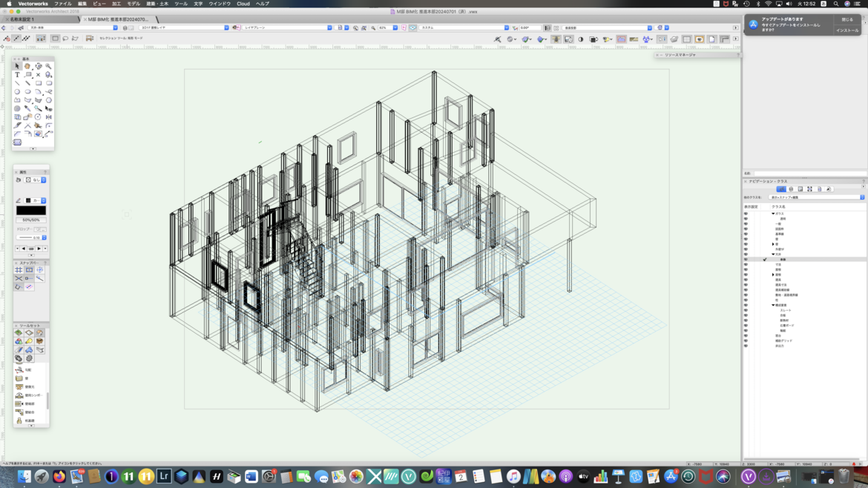Open the レイヤプレーン plane dropdown

point(287,27)
